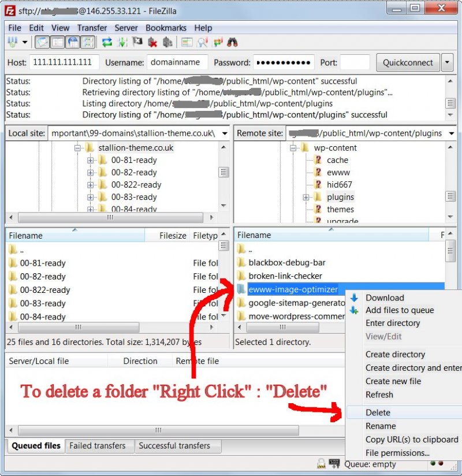
Task: Click the Host input field
Action: (64, 62)
